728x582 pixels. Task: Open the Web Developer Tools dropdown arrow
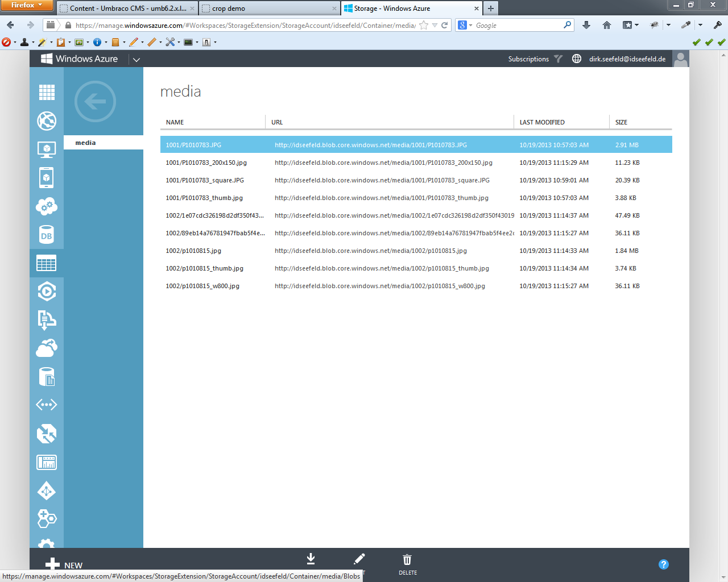coord(179,43)
